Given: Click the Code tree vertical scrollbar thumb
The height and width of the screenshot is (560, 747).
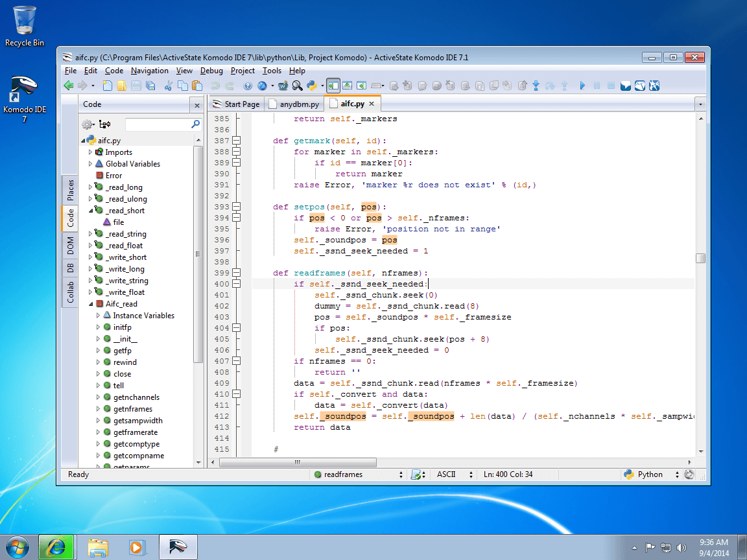Looking at the screenshot, I should pos(198,254).
